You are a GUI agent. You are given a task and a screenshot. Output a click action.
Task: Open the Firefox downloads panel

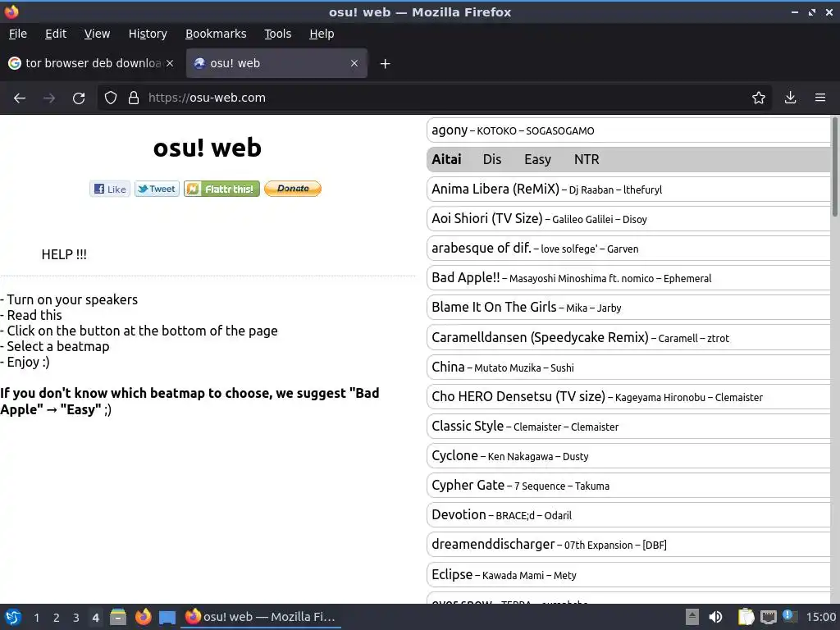790,98
